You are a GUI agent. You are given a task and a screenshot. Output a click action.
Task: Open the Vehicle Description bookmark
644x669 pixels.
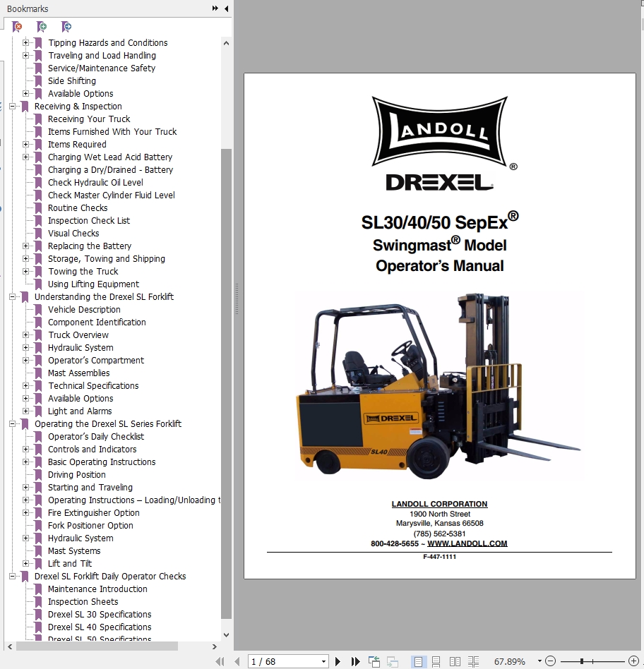point(84,310)
